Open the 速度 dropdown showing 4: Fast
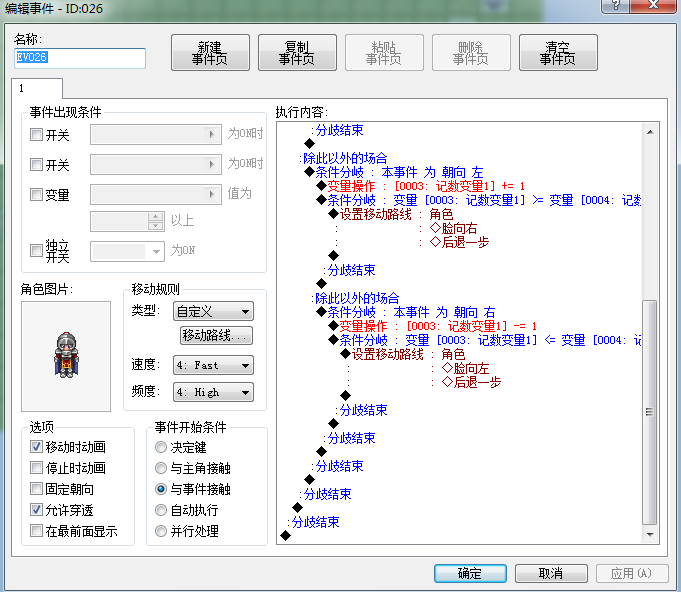Viewport: 681px width, 592px height. [x=213, y=365]
